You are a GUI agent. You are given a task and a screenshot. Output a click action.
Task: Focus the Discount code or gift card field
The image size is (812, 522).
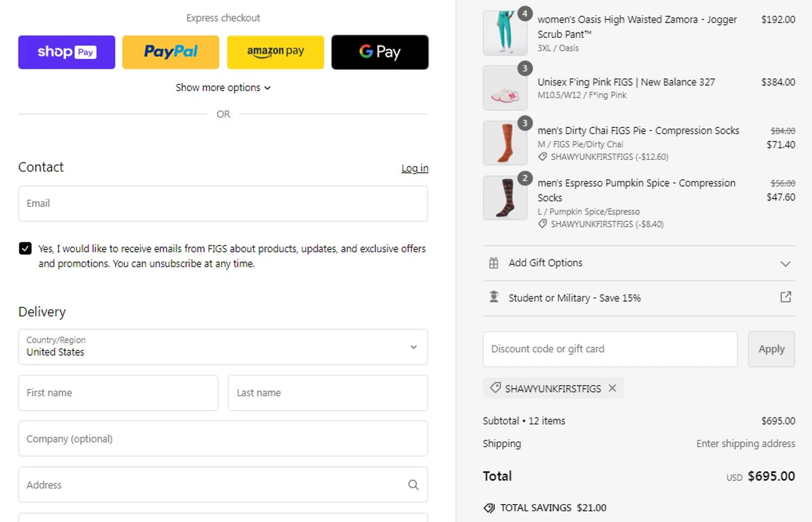click(610, 349)
